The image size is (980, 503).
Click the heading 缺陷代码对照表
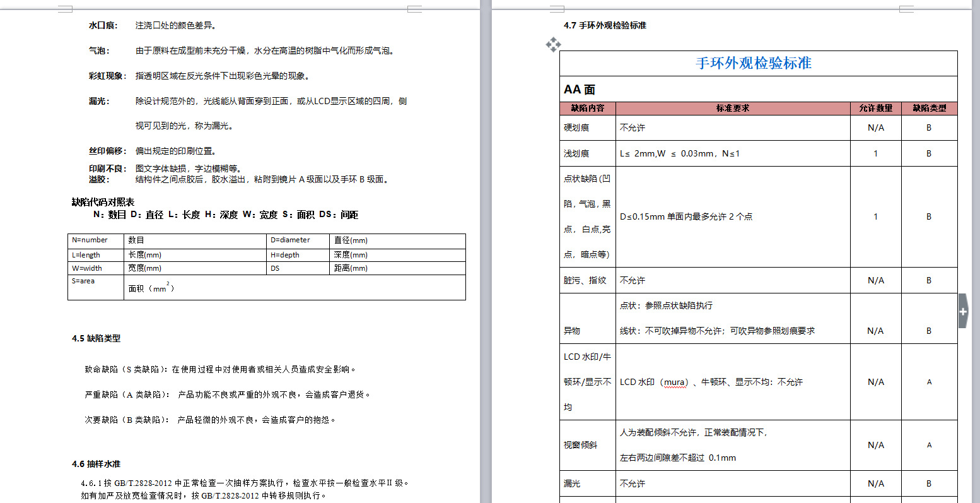(103, 203)
